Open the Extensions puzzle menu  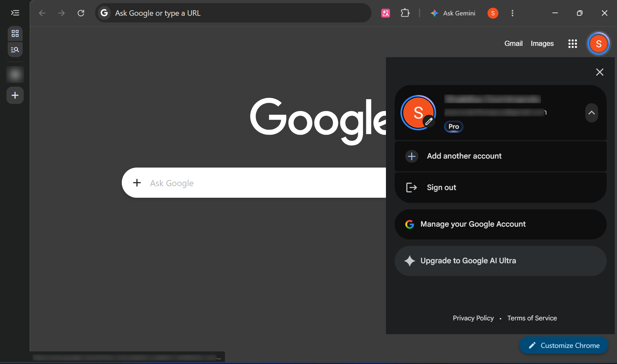click(x=405, y=13)
